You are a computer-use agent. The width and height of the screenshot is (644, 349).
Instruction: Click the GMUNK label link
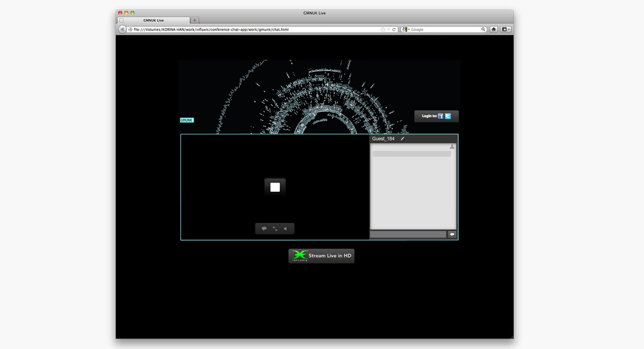click(187, 120)
